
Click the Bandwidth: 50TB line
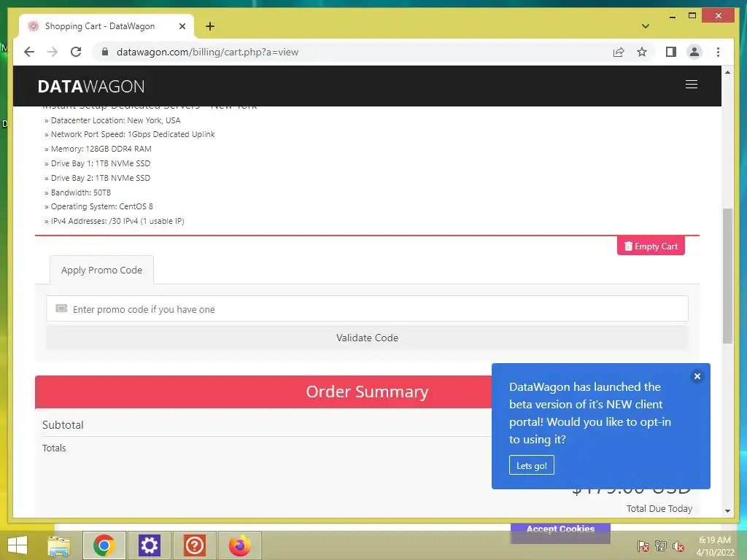77,192
